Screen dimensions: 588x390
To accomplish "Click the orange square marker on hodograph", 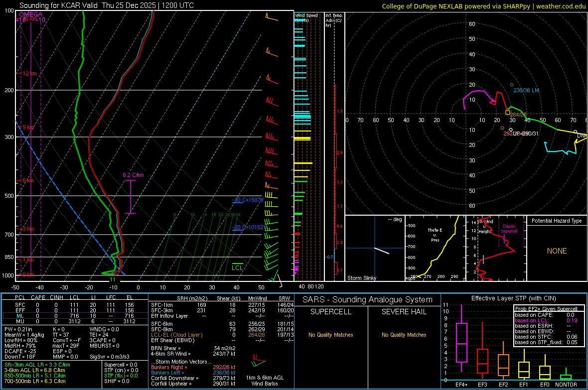I will click(x=507, y=113).
